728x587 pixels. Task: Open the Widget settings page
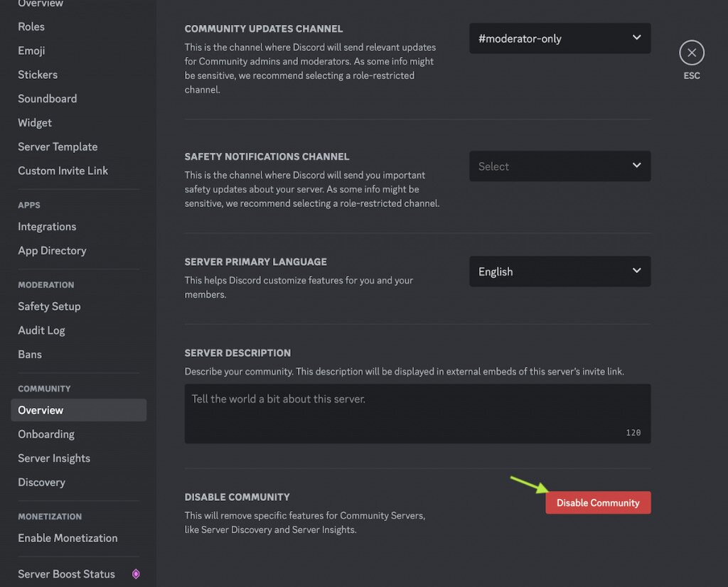[34, 122]
